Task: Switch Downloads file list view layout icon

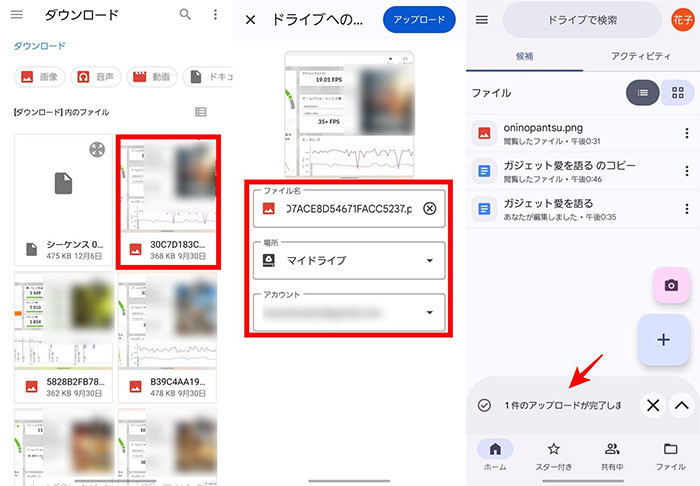Action: (201, 112)
